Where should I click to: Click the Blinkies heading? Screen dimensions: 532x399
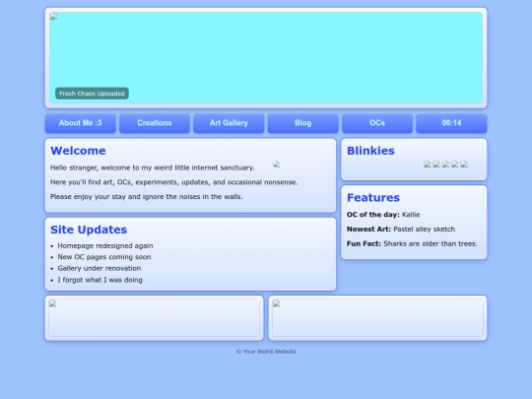(x=370, y=151)
